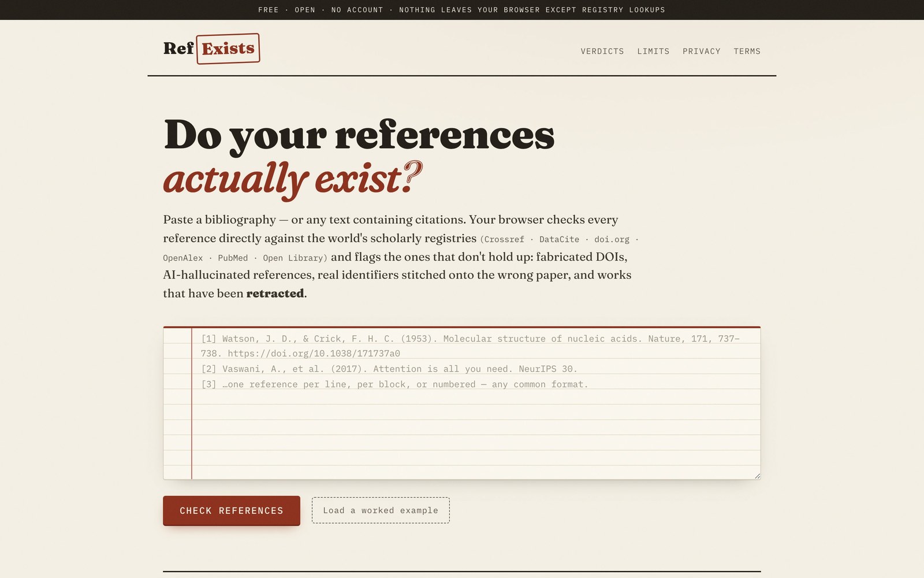Viewport: 924px width, 578px height.
Task: Click the bold word 'retracted'
Action: [x=275, y=294]
